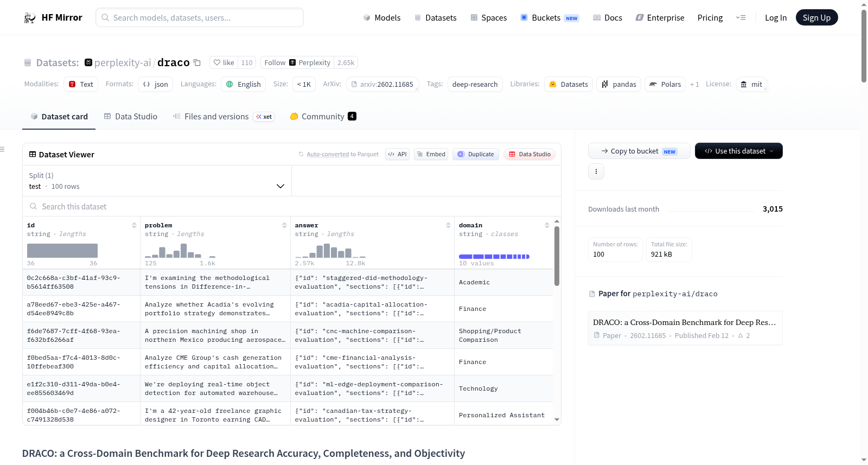Click the three-dot more options button
The height and width of the screenshot is (465, 868).
[x=596, y=171]
